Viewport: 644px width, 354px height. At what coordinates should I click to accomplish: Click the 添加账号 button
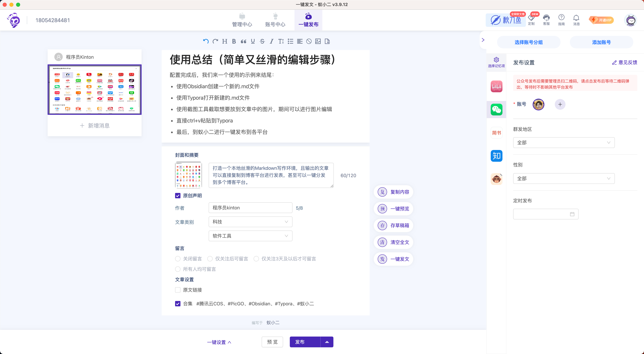(601, 42)
